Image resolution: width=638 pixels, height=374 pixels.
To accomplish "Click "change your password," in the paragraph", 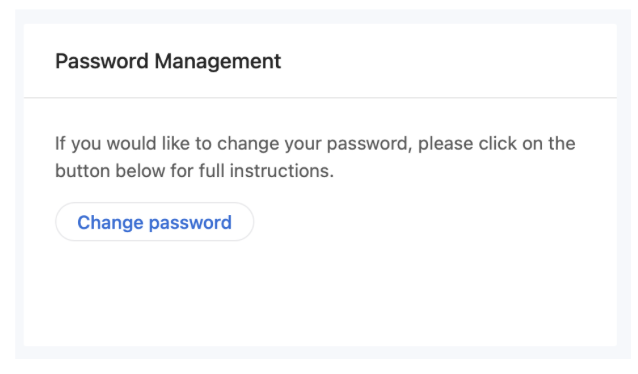I will pos(314,144).
